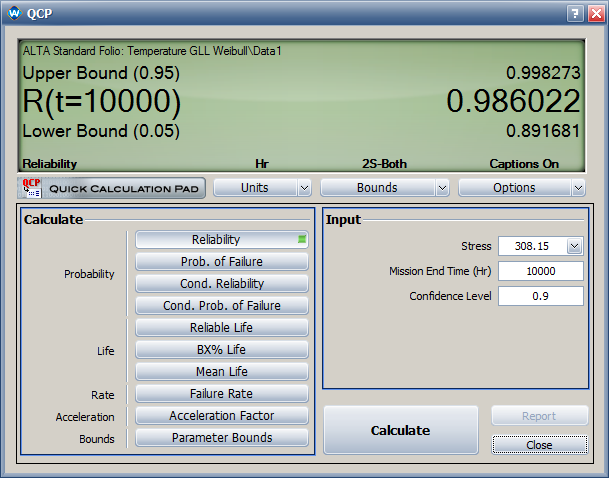Select Parameter Bounds calculation

click(222, 438)
